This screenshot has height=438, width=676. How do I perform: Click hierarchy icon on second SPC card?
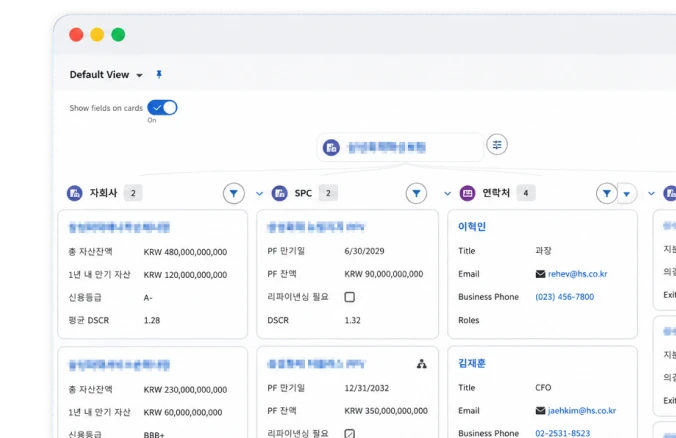click(x=422, y=364)
